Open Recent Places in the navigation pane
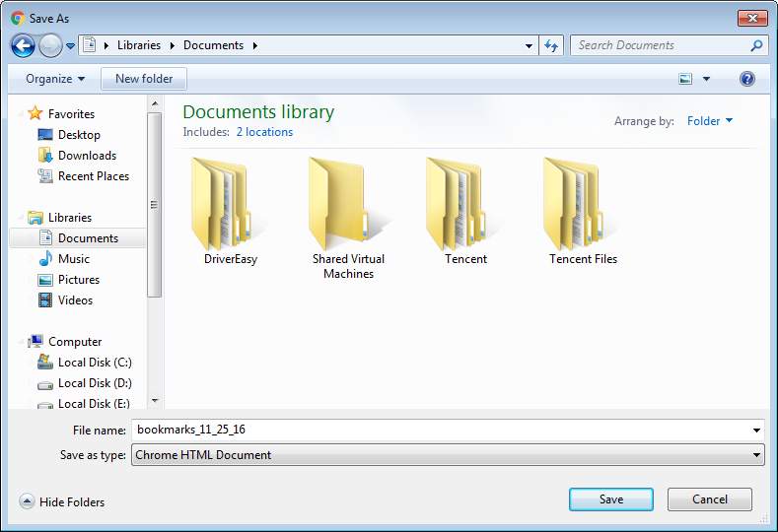The width and height of the screenshot is (778, 532). coord(94,176)
